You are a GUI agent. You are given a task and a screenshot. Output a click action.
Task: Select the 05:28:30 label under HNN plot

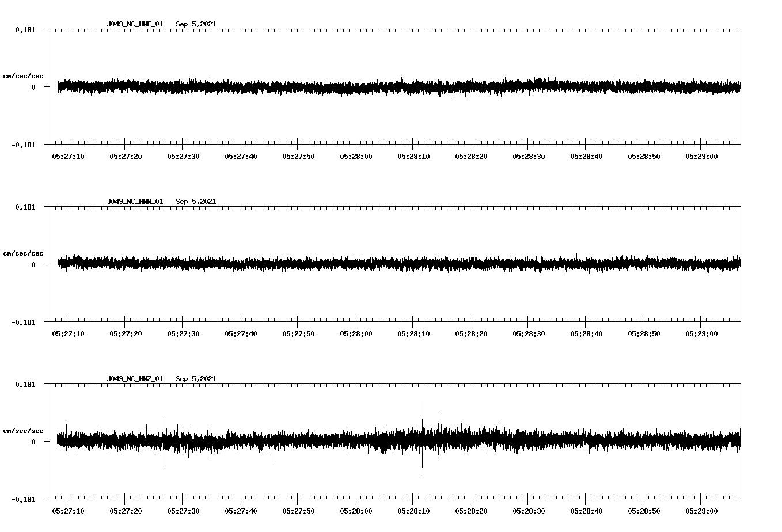tap(529, 333)
